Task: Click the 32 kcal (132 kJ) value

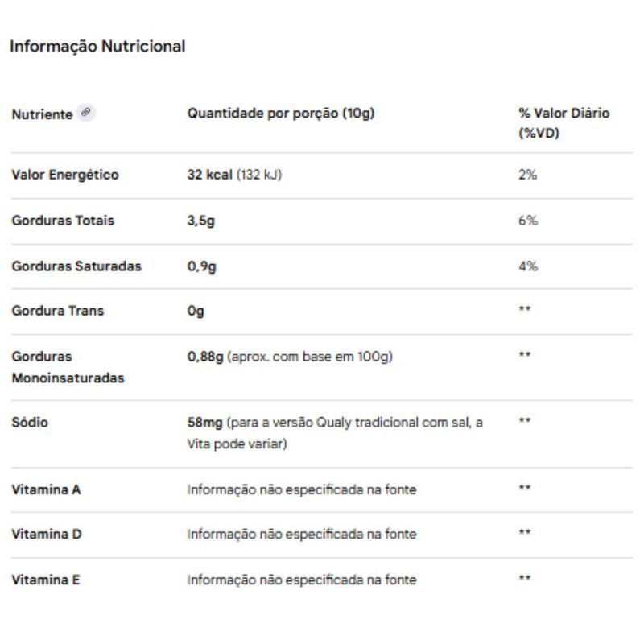Action: 234,175
